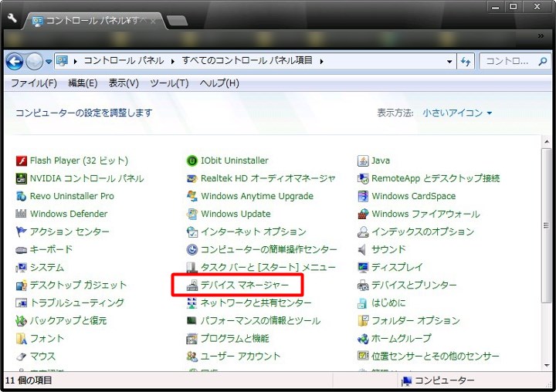Click the マウス icon
The height and width of the screenshot is (392, 556).
22,357
